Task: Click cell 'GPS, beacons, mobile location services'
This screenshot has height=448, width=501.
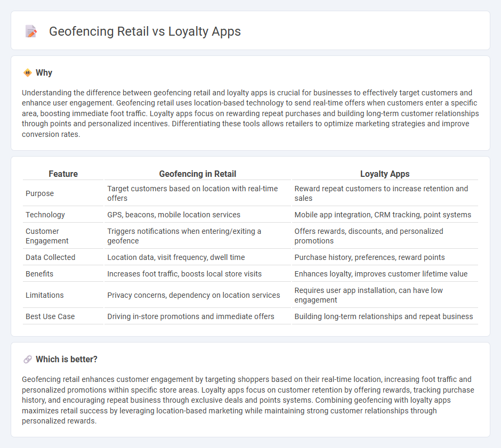Action: (x=197, y=215)
